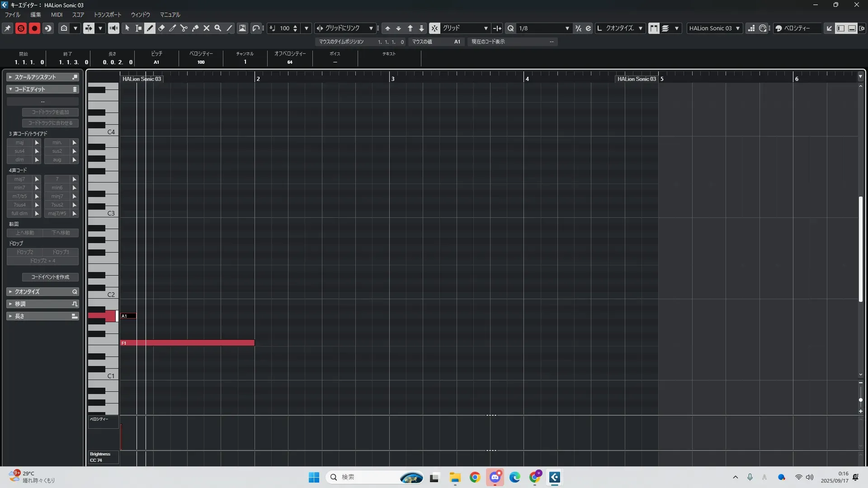Select the Zoom magnifier tool
This screenshot has height=488, width=868.
(x=218, y=28)
